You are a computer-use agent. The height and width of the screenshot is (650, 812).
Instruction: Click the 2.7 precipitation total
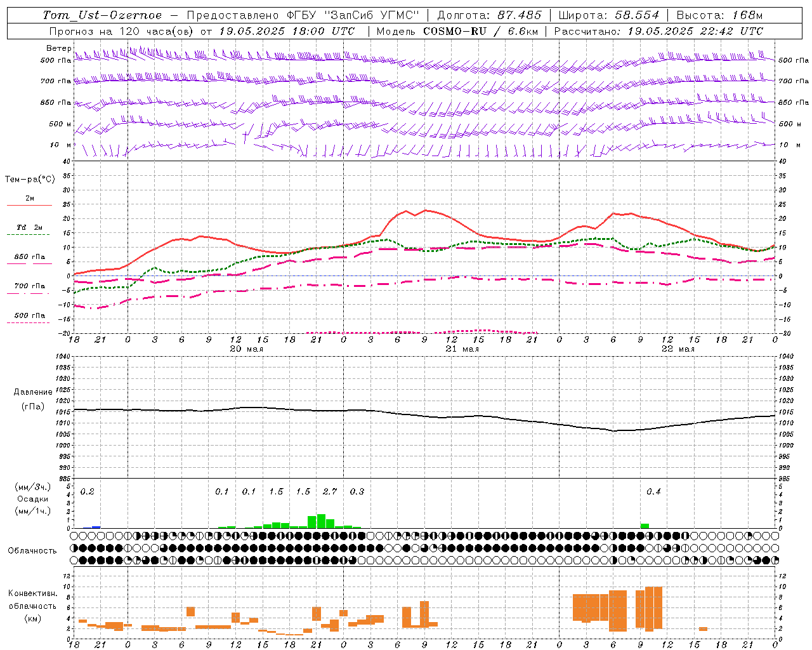330,492
